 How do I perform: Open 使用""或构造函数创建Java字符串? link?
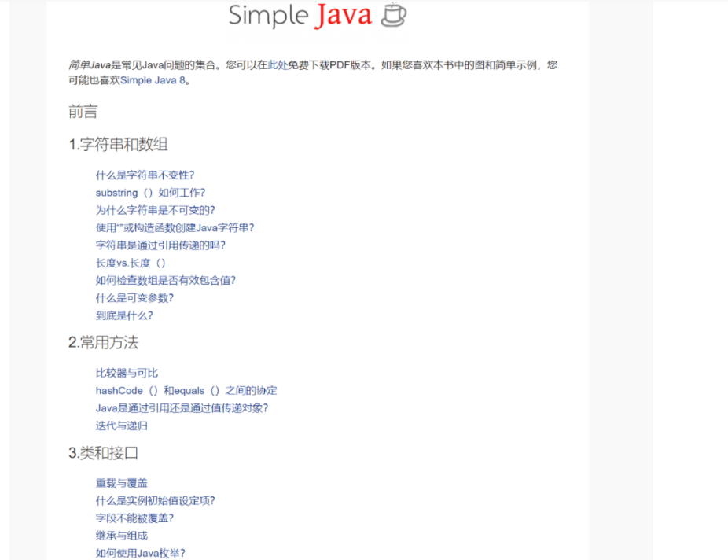pyautogui.click(x=175, y=228)
